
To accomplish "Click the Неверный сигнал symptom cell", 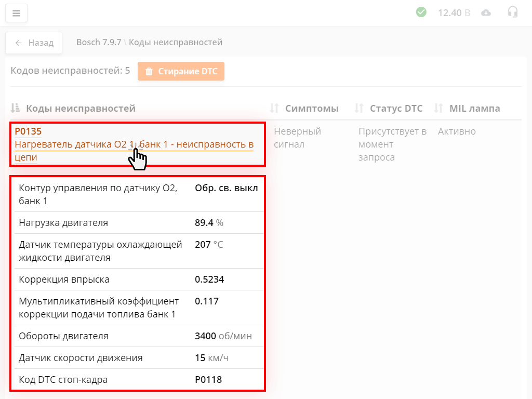I will click(x=297, y=138).
